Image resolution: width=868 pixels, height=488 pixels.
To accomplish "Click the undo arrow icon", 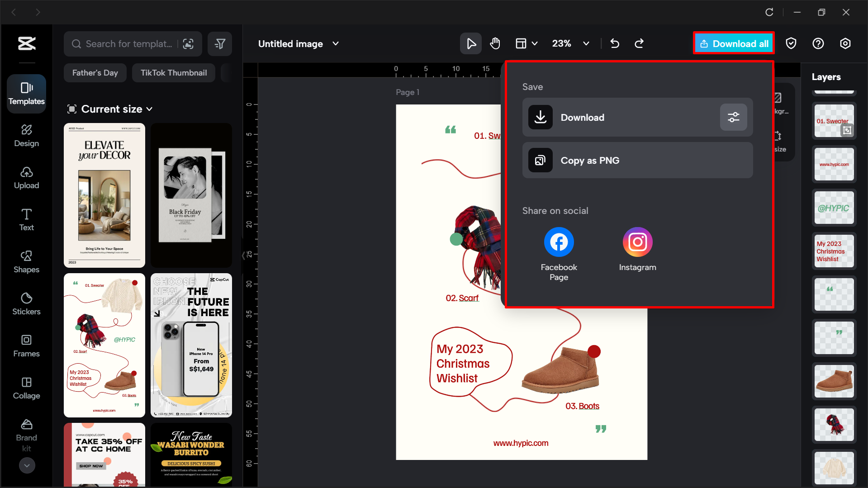I will (x=615, y=43).
